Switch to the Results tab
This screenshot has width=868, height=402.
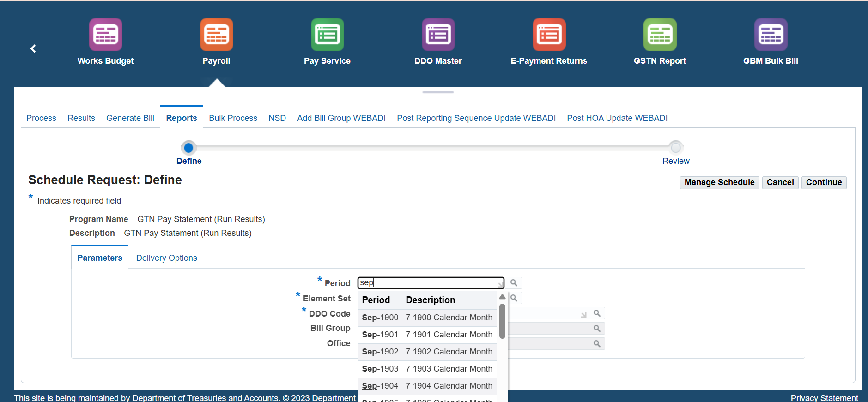[x=81, y=118]
